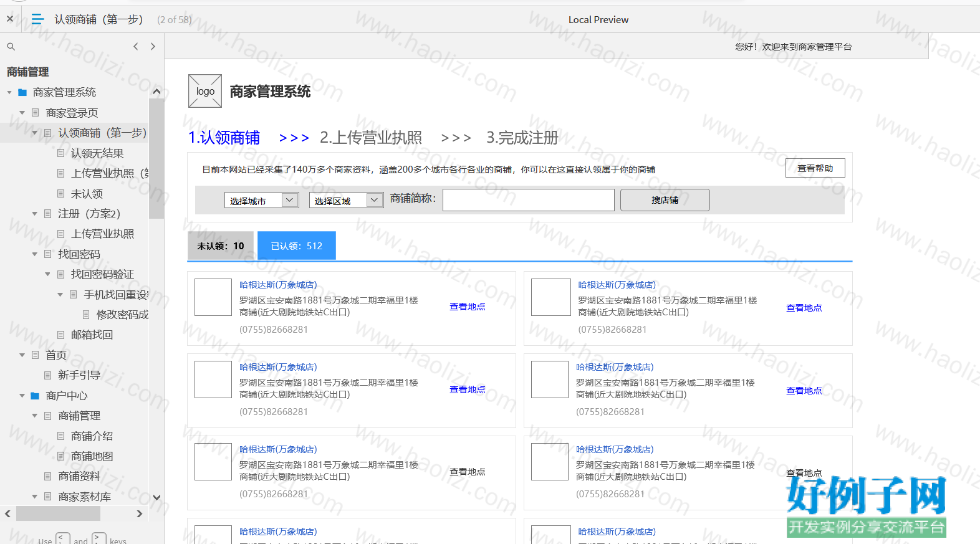Screen dimensions: 980x544
Task: Click the logo placeholder image
Action: (x=205, y=91)
